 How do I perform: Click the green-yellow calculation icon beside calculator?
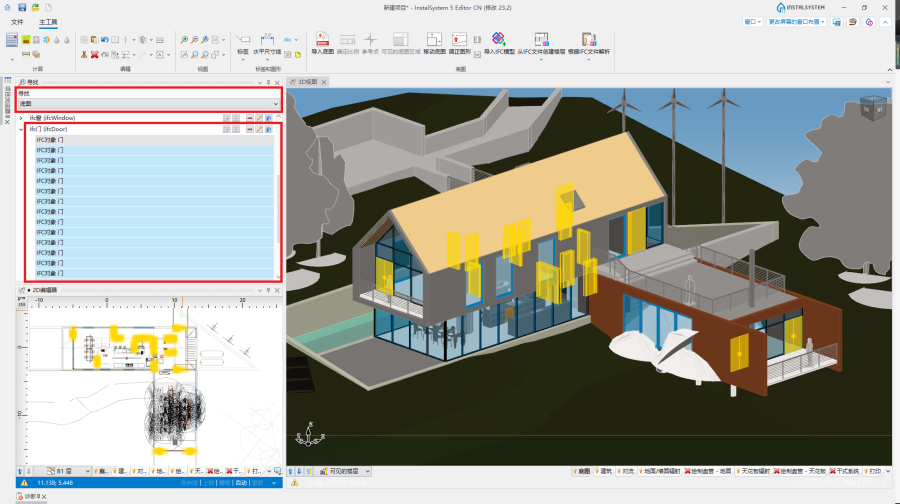(26, 40)
